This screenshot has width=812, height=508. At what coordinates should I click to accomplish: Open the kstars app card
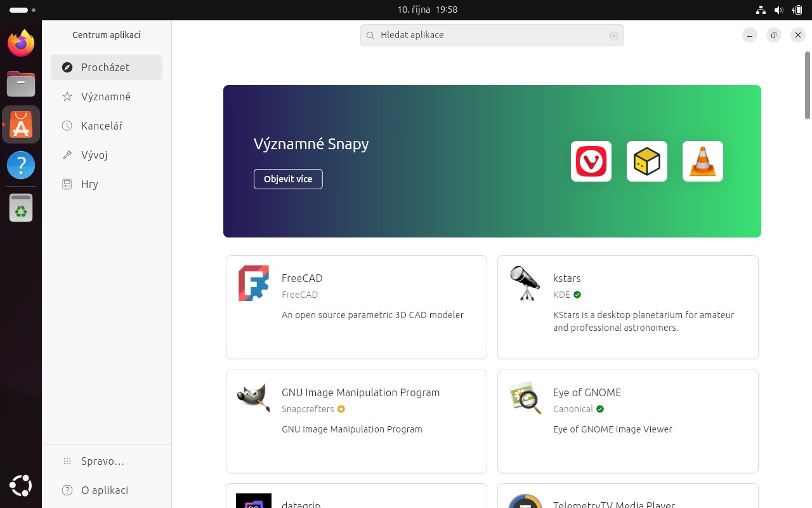click(x=628, y=307)
